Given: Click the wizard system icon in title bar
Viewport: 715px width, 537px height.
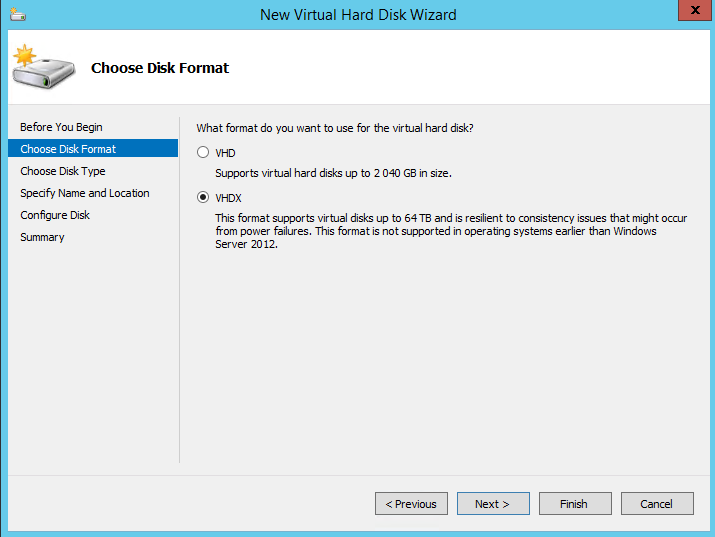Looking at the screenshot, I should [x=17, y=14].
